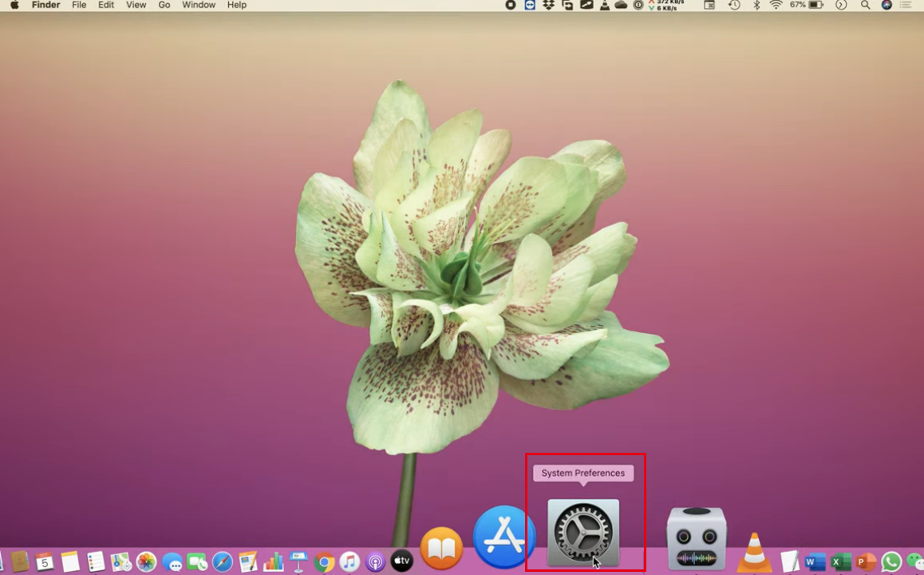Open the Go menu
924x575 pixels.
pos(164,5)
